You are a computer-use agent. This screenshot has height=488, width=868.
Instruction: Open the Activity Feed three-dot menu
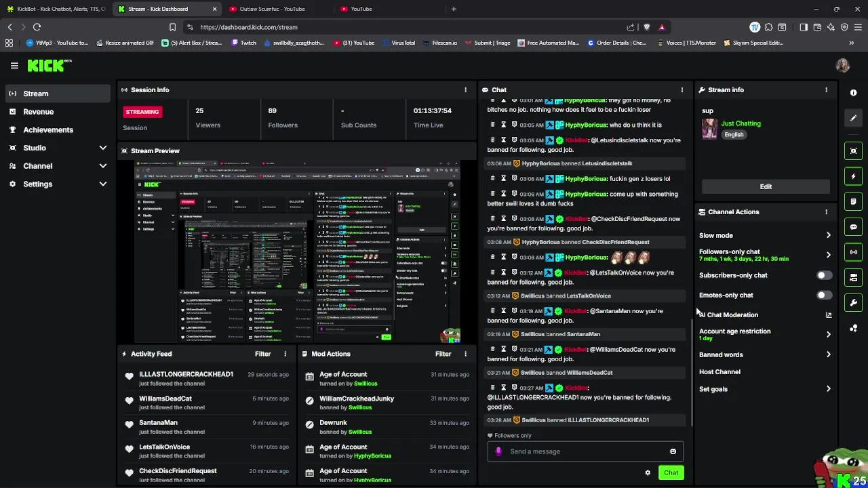pyautogui.click(x=285, y=354)
